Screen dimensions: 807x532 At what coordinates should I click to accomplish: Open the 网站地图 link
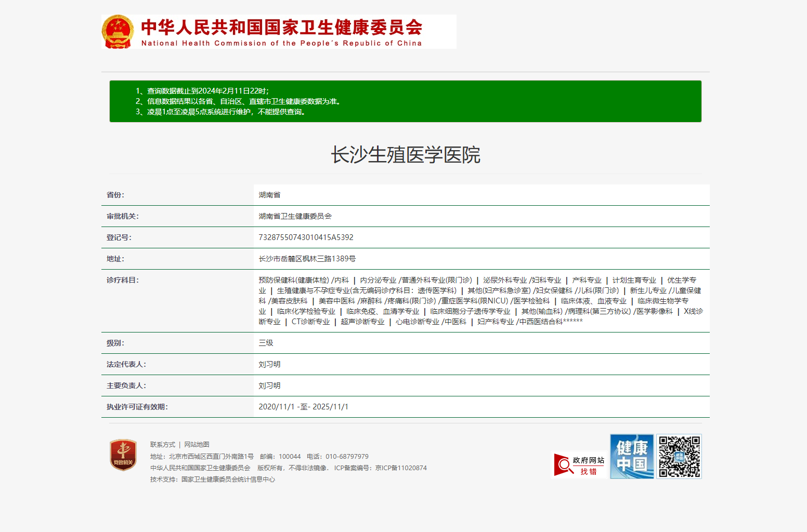(x=197, y=445)
